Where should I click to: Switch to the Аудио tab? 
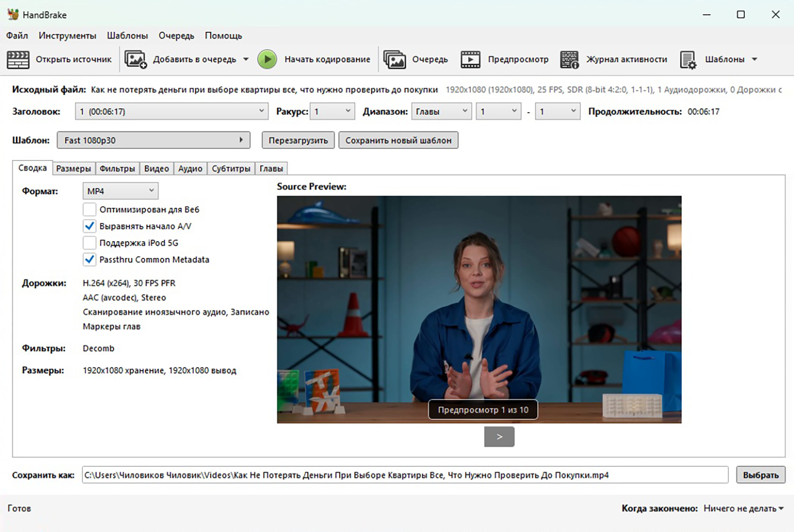point(190,168)
